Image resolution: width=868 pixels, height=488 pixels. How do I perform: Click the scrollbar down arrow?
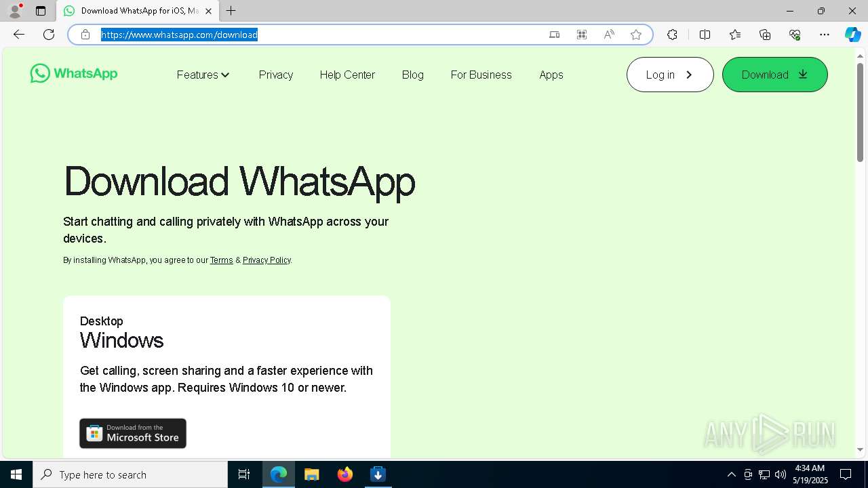[860, 449]
